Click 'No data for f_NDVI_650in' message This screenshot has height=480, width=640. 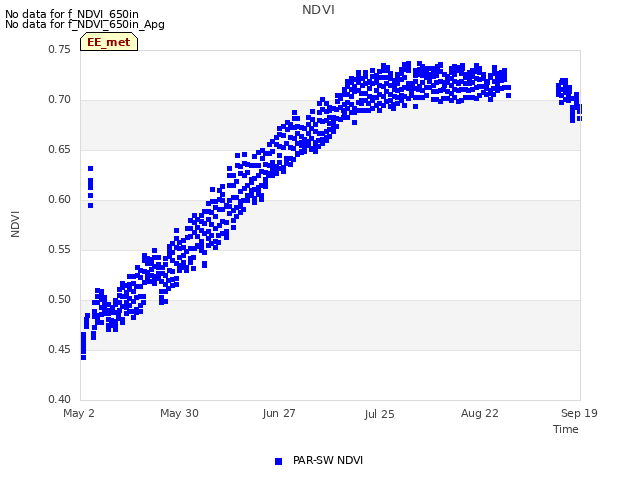pos(72,15)
